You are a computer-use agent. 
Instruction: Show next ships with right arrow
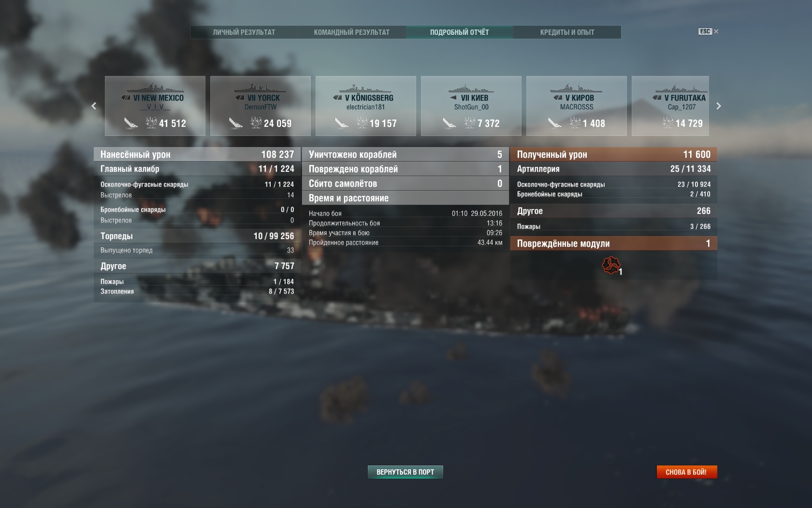click(x=719, y=106)
